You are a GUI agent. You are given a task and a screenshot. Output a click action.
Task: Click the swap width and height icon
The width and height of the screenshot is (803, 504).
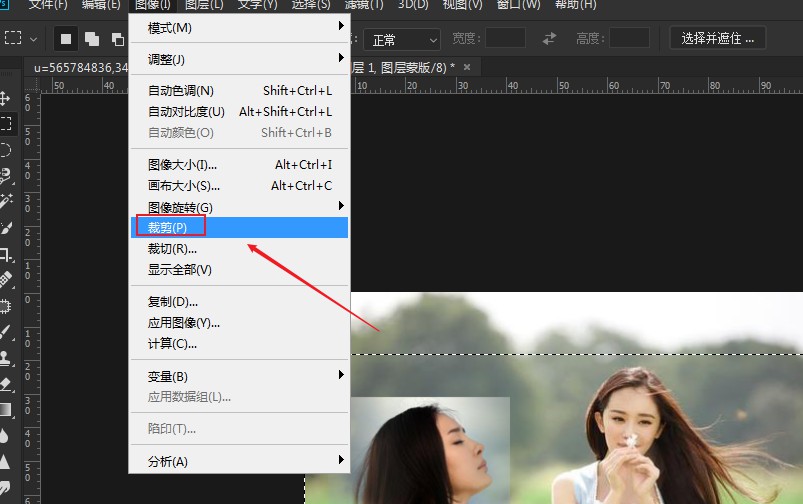[549, 39]
